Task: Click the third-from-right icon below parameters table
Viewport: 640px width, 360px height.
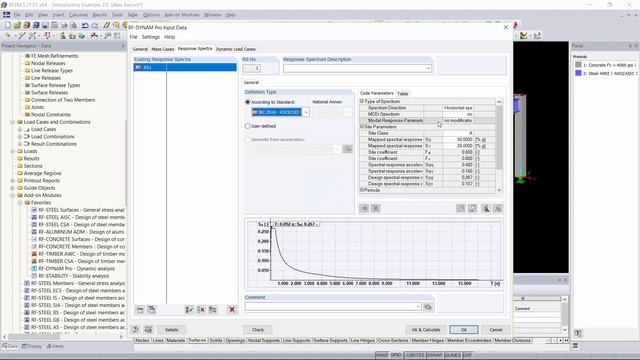Action: (473, 208)
